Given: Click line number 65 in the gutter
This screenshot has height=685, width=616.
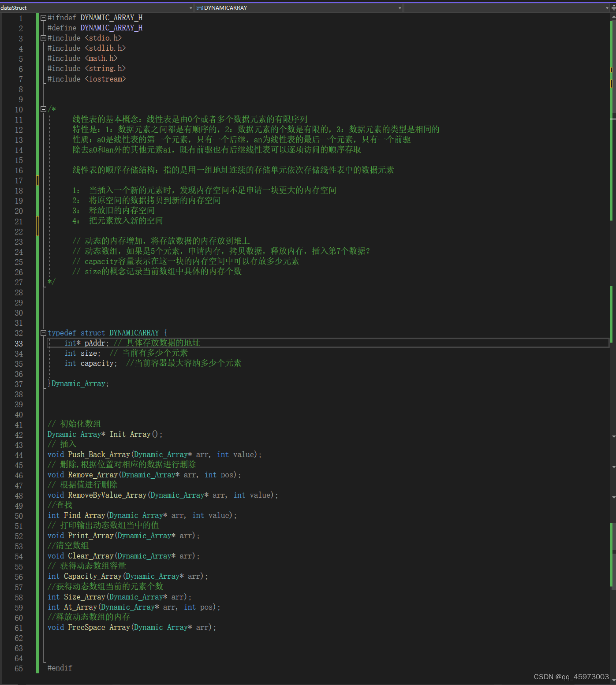Looking at the screenshot, I should pos(19,669).
